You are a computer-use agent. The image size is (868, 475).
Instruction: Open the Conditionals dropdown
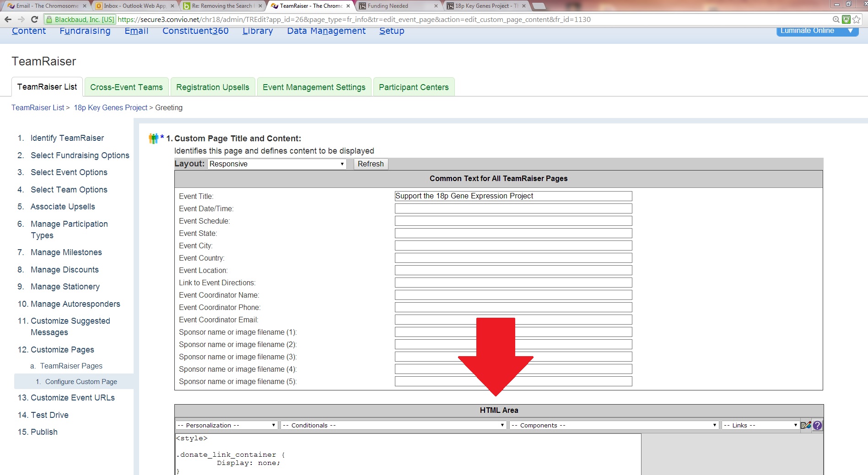394,425
